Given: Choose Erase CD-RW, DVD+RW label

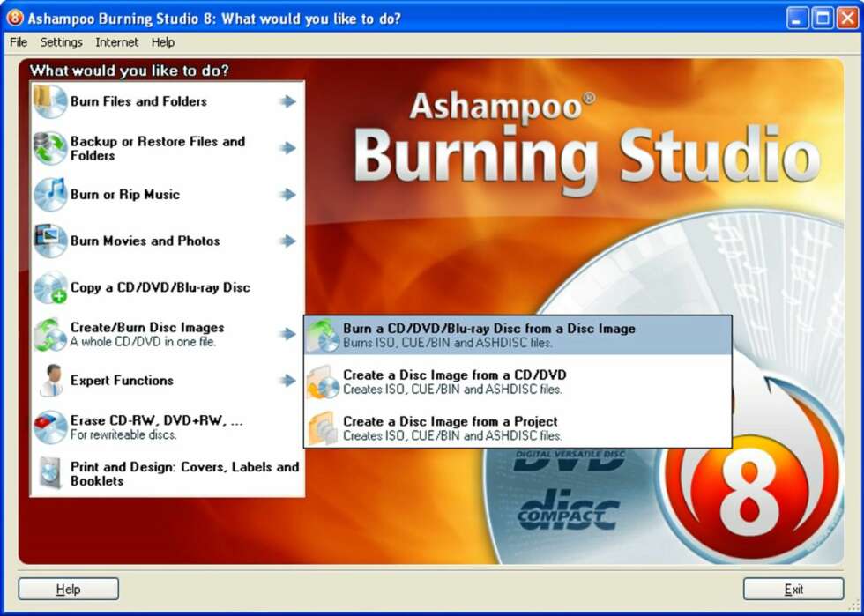Looking at the screenshot, I should coord(157,421).
